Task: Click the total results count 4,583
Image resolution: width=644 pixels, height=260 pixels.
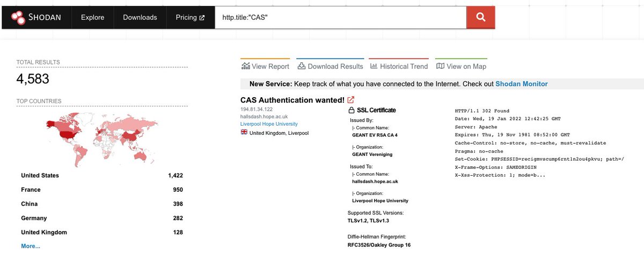Action: 33,79
